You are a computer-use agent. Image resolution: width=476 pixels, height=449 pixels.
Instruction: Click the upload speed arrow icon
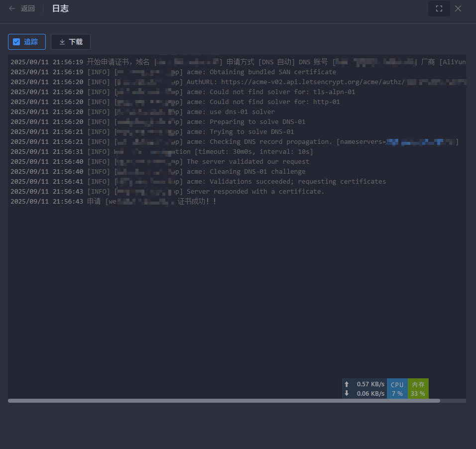[347, 384]
